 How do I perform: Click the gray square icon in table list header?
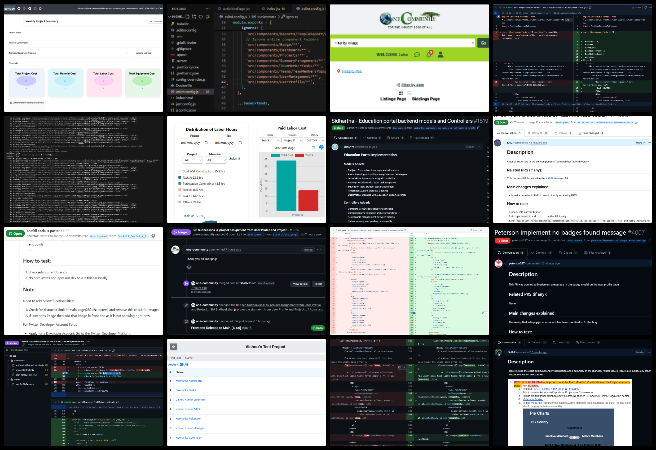point(174,347)
